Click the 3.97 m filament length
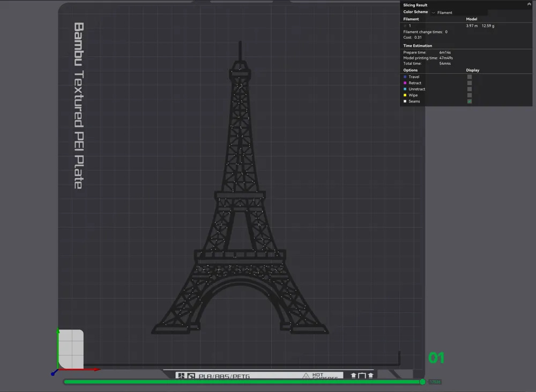Screen dimensions: 536x392 472,26
